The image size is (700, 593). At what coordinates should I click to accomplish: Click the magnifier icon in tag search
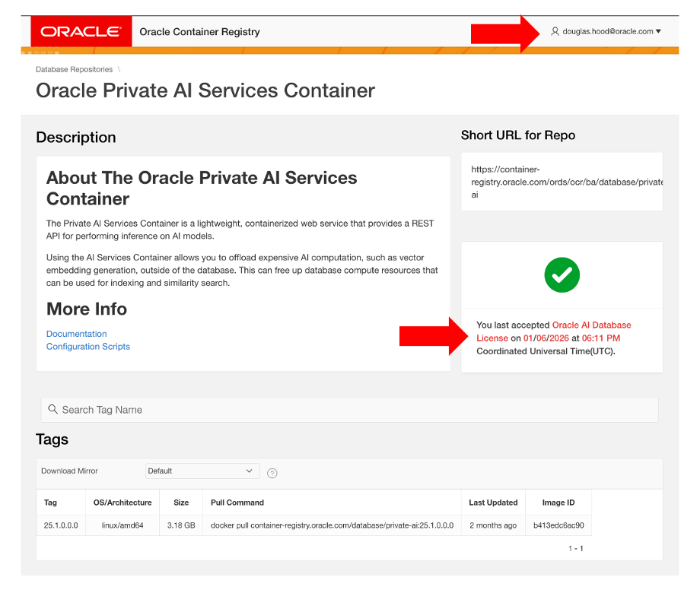52,409
